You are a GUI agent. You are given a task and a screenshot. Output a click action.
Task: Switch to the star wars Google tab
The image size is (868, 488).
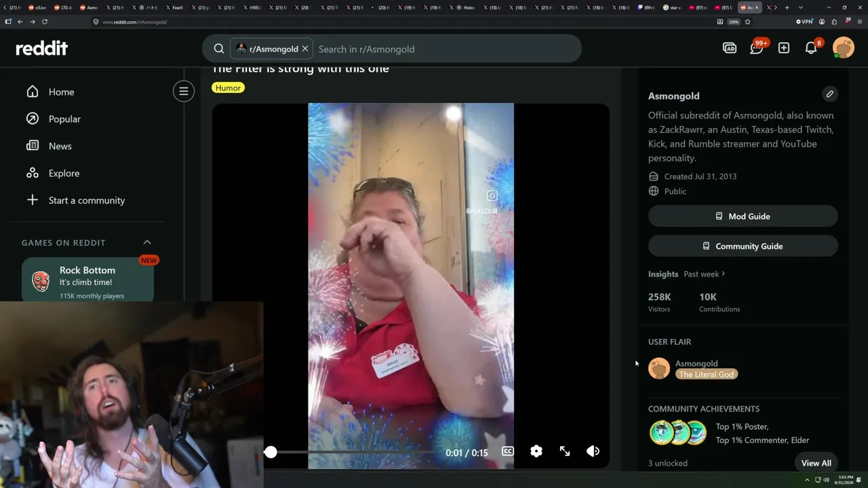pos(673,7)
